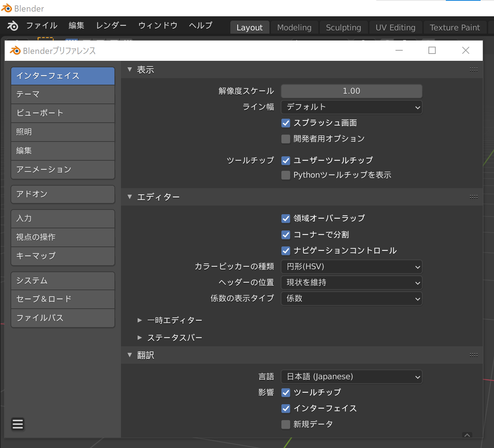Open the ファイルパス preferences section
494x448 pixels.
coord(63,318)
